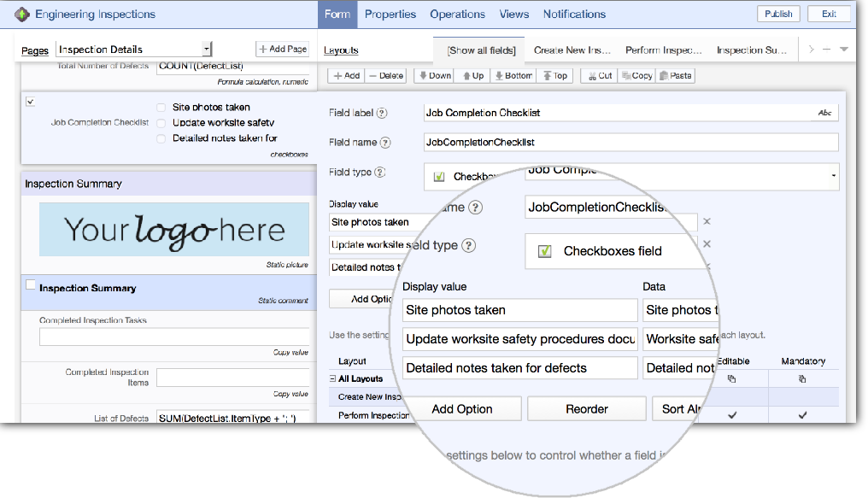The height and width of the screenshot is (498, 868).
Task: Click Add Option in the magnified view
Action: coord(461,409)
